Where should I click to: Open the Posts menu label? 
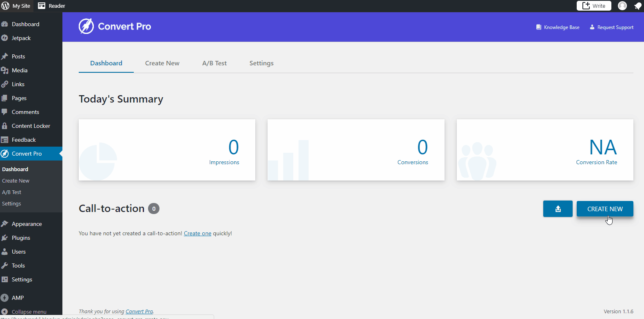[18, 56]
